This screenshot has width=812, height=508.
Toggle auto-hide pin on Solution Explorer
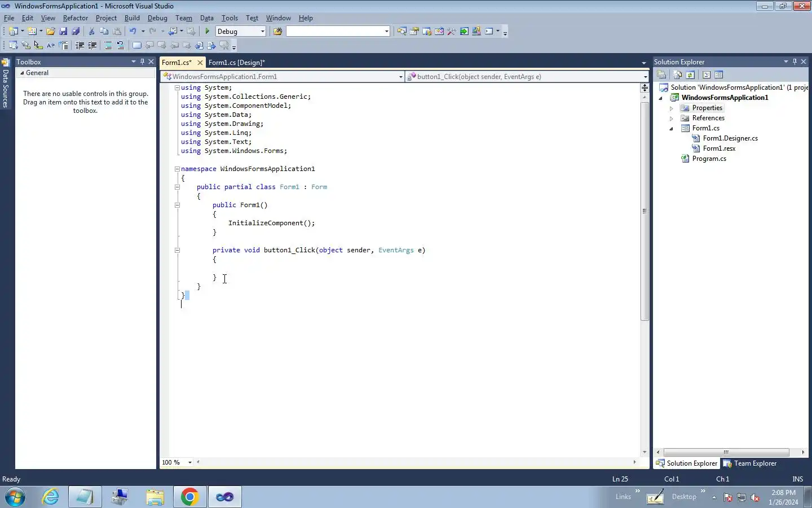point(795,62)
